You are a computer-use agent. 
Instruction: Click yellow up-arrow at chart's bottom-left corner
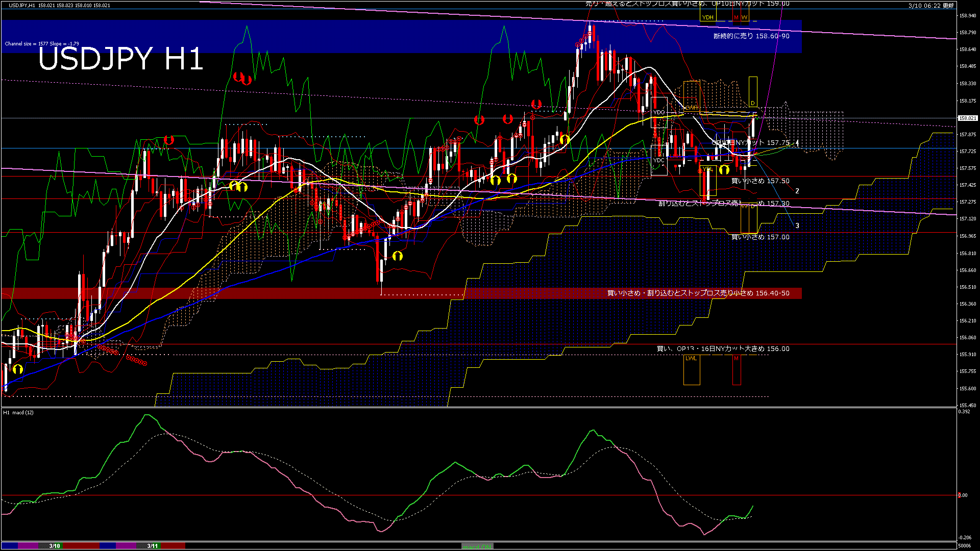[x=18, y=369]
